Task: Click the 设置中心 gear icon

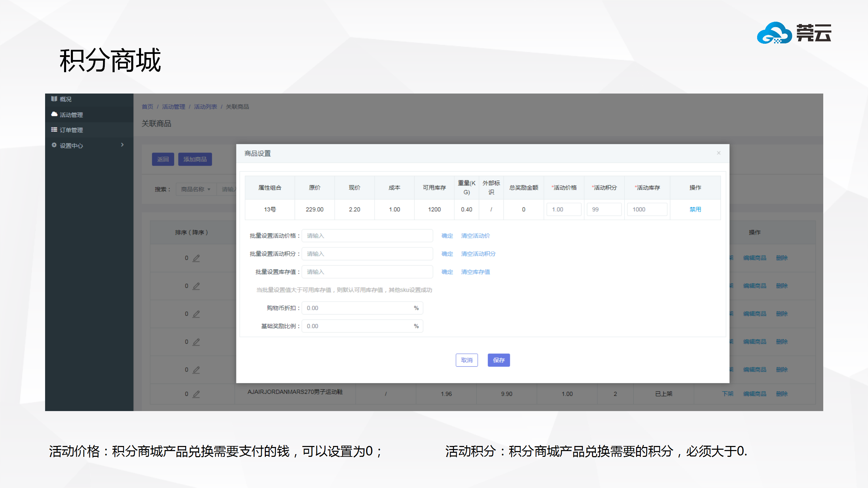Action: coord(54,145)
